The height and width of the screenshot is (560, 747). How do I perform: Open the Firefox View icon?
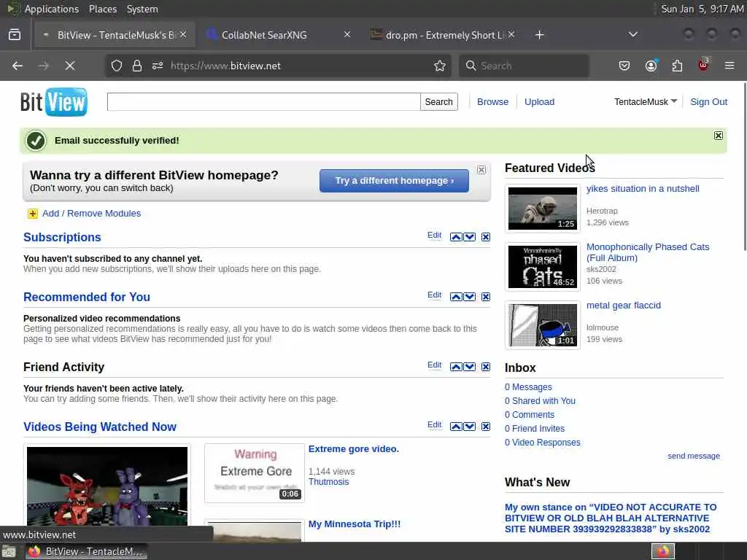[15, 35]
